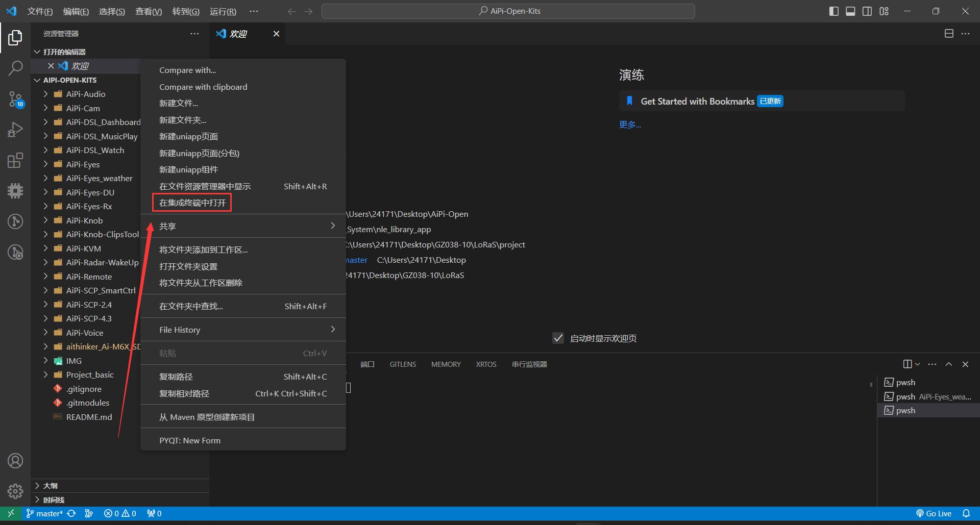Screen dimensions: 980x525
Task: Open the File History submenu
Action: click(x=243, y=330)
